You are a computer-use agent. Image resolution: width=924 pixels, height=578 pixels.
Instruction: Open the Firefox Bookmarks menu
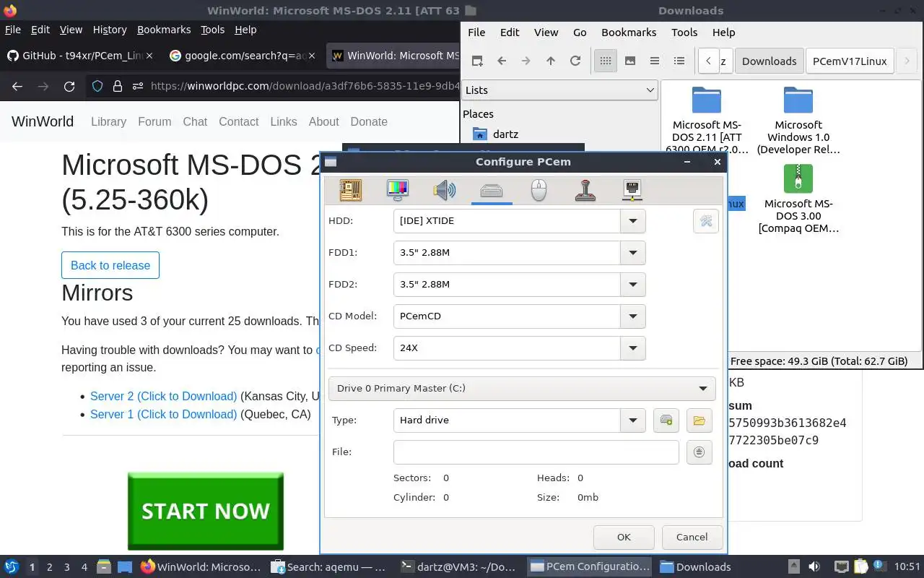pyautogui.click(x=164, y=30)
